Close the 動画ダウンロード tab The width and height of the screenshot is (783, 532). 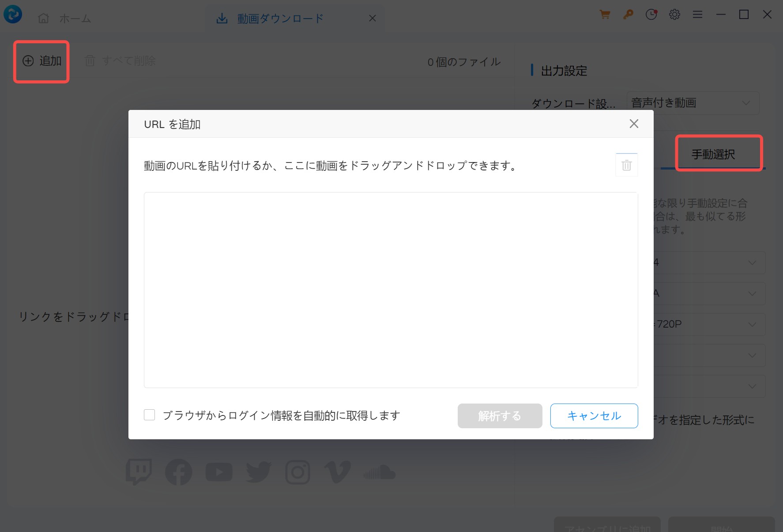[x=373, y=18]
